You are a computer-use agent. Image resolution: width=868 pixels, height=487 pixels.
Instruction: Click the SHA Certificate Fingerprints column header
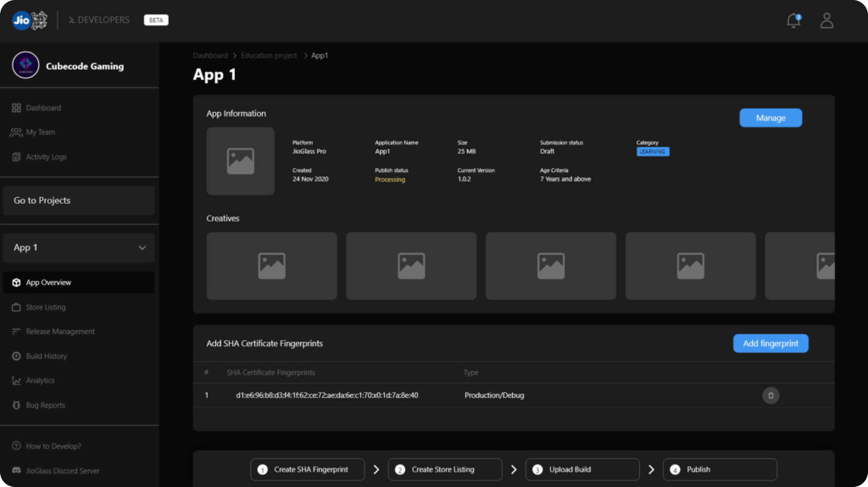[x=271, y=372]
